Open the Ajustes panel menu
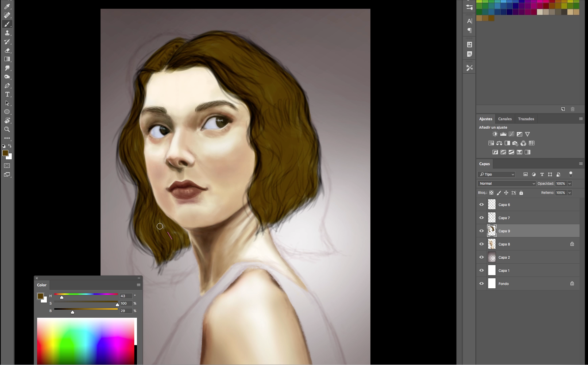The height and width of the screenshot is (365, 588). click(x=581, y=119)
